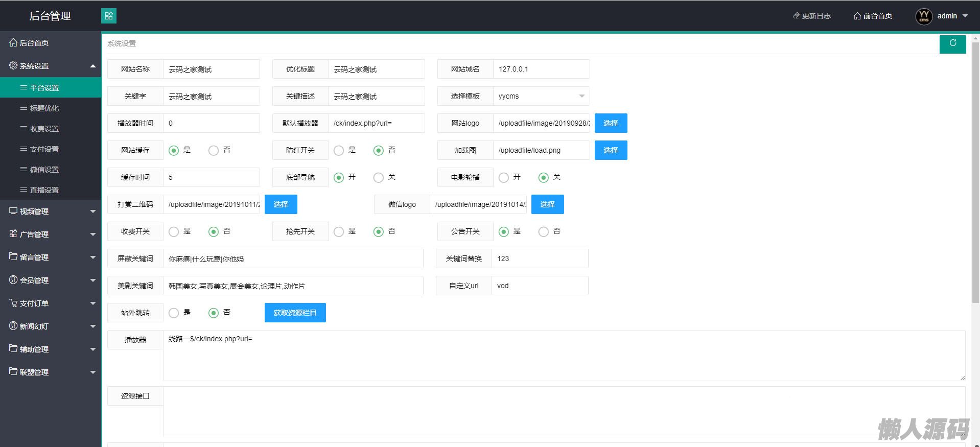
Task: Toggle sidebar with the teal grid icon
Action: 109,16
